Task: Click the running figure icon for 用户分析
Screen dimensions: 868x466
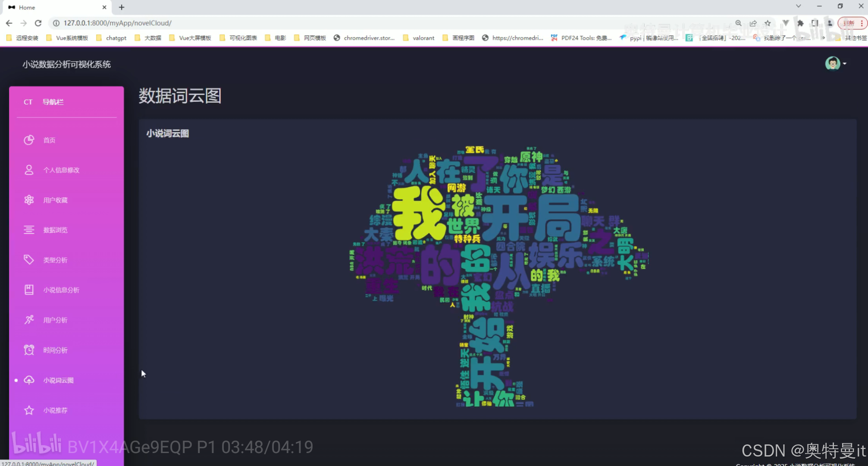Action: [29, 320]
